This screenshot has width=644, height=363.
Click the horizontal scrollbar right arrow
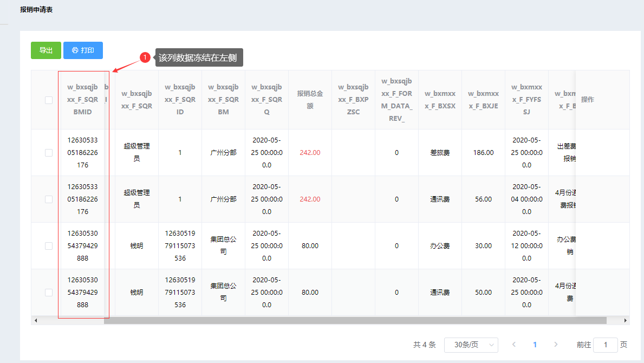pyautogui.click(x=626, y=321)
